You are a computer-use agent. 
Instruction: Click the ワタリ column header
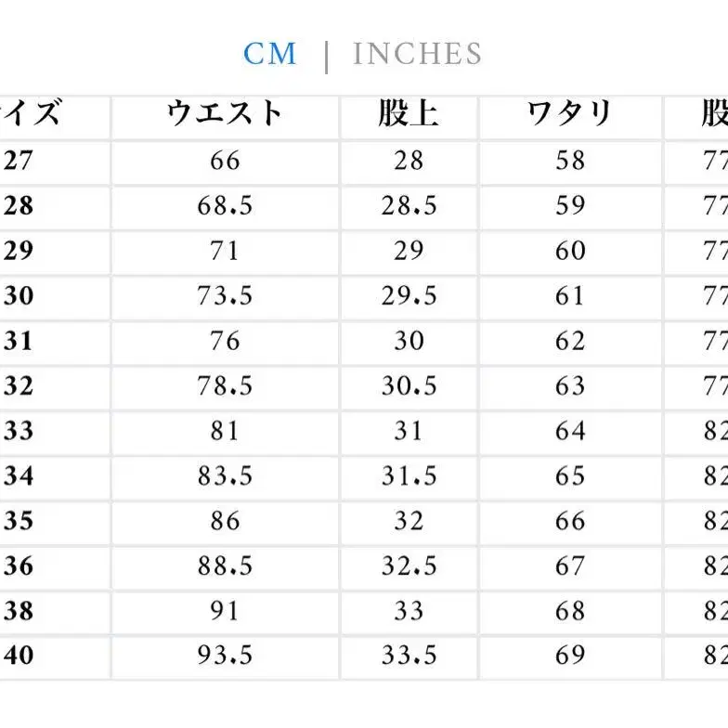(x=570, y=114)
